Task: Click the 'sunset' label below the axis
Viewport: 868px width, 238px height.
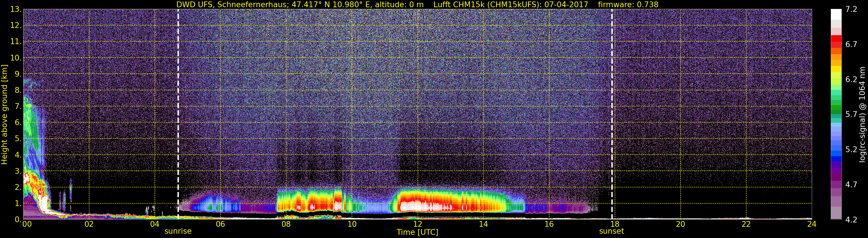Action: 612,231
